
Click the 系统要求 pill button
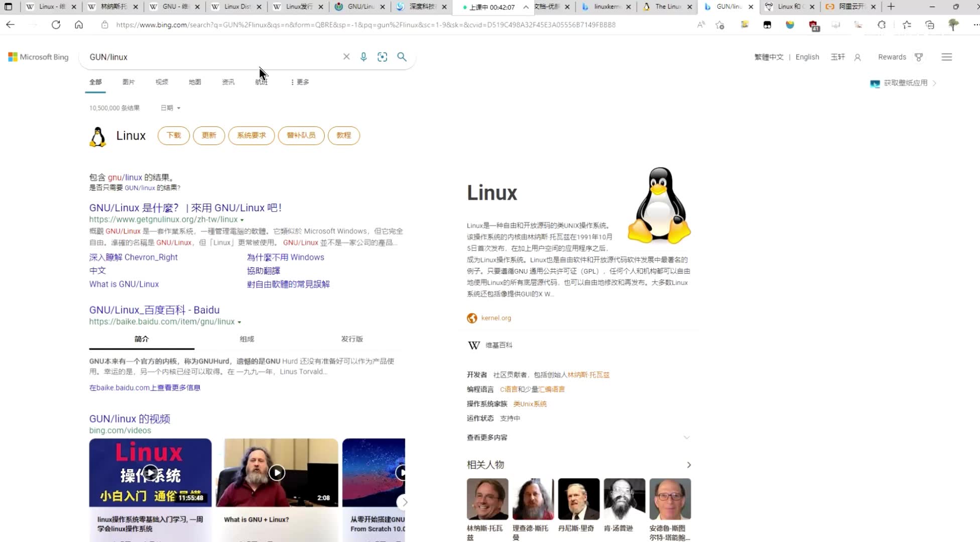252,135
